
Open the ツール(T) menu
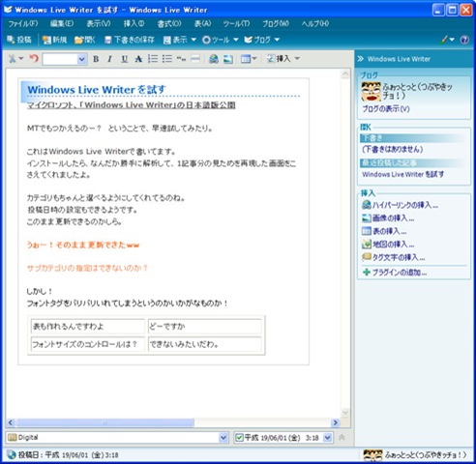pos(236,23)
